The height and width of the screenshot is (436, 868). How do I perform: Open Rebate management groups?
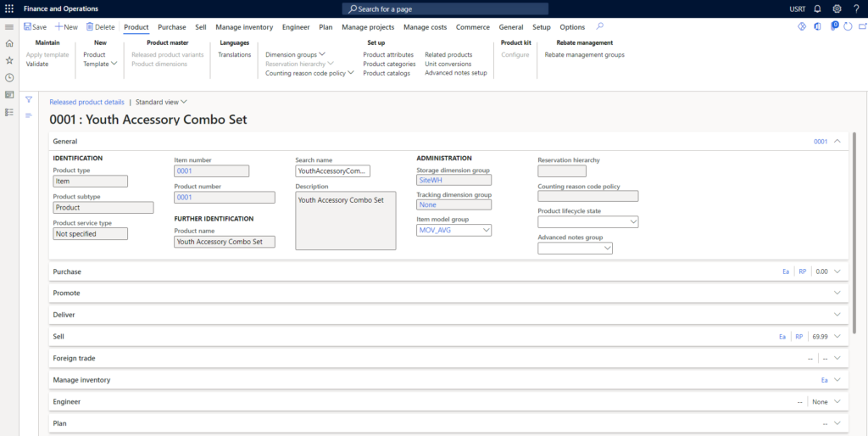585,54
